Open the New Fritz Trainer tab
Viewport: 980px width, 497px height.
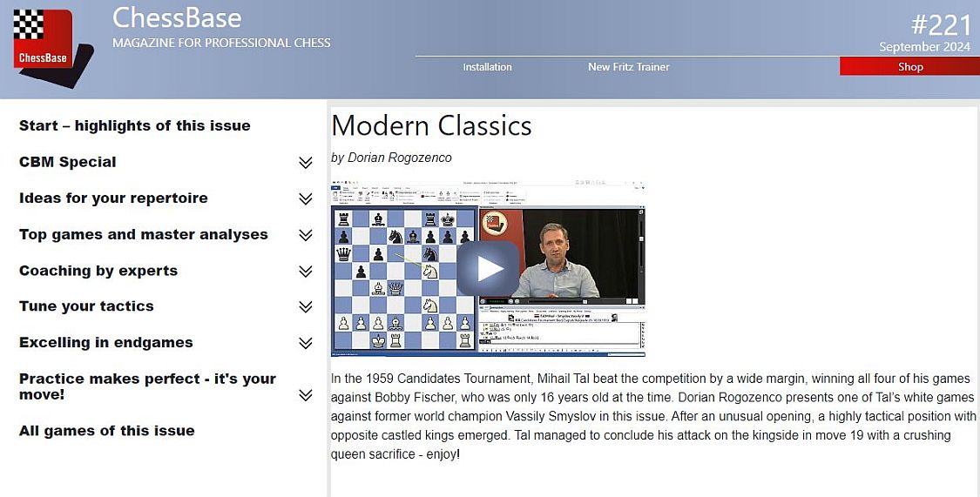(628, 67)
